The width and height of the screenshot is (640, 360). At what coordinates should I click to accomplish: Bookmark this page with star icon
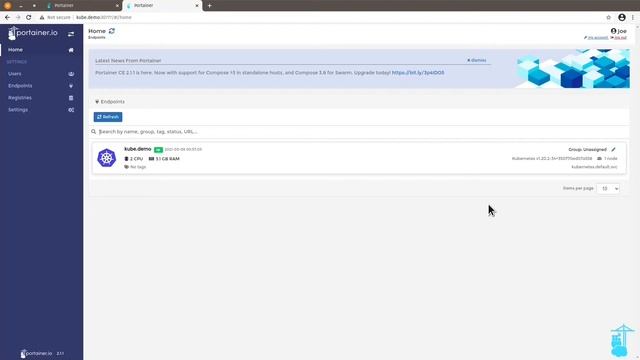pos(609,18)
